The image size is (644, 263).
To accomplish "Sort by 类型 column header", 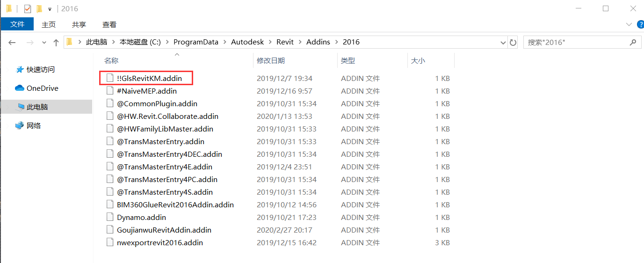I will [348, 60].
